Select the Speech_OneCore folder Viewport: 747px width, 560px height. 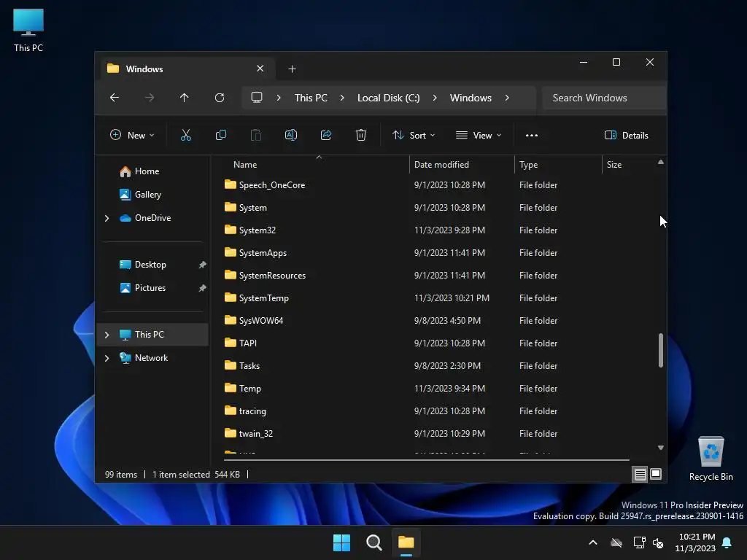pos(271,184)
